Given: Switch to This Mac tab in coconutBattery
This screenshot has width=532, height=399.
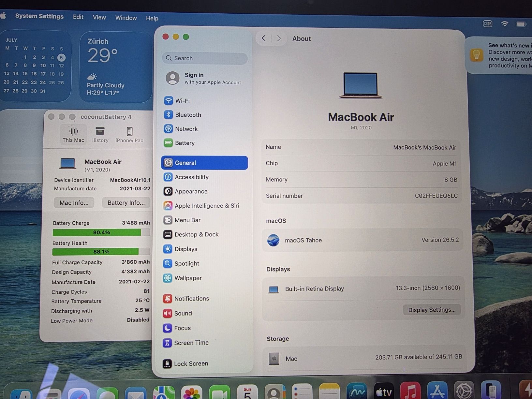Looking at the screenshot, I should point(73,135).
